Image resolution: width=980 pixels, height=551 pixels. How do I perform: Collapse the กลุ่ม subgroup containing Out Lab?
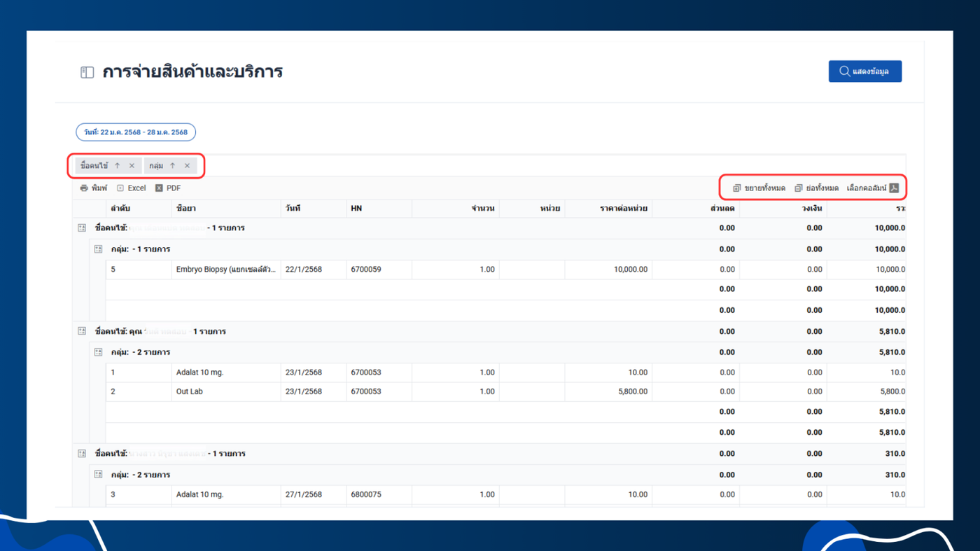pos(98,352)
